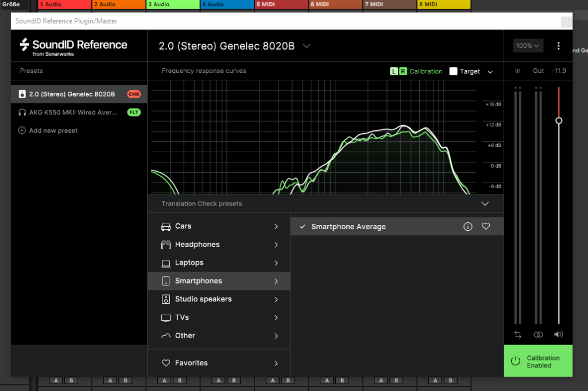Close the SoundID Reference plugin window
The height and width of the screenshot is (391, 588).
click(566, 22)
